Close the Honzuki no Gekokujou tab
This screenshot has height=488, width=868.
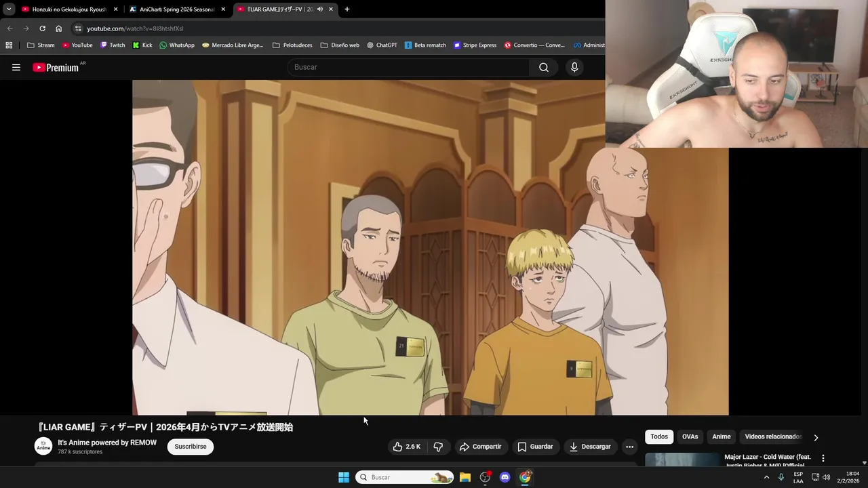(x=115, y=9)
